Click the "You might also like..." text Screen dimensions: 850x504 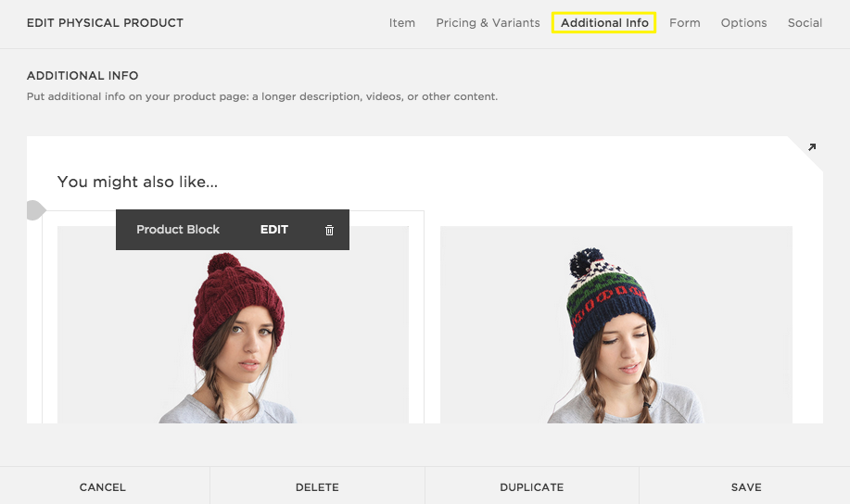point(137,183)
